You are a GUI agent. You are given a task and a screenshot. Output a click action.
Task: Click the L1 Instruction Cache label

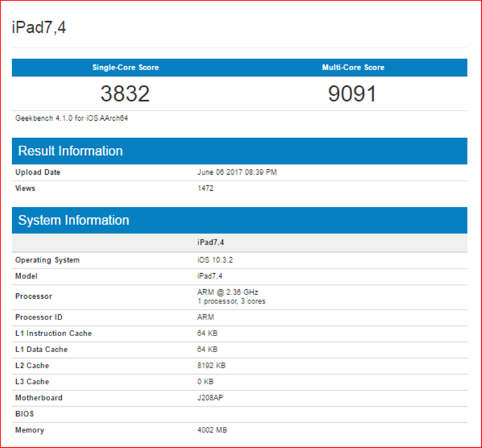(53, 334)
